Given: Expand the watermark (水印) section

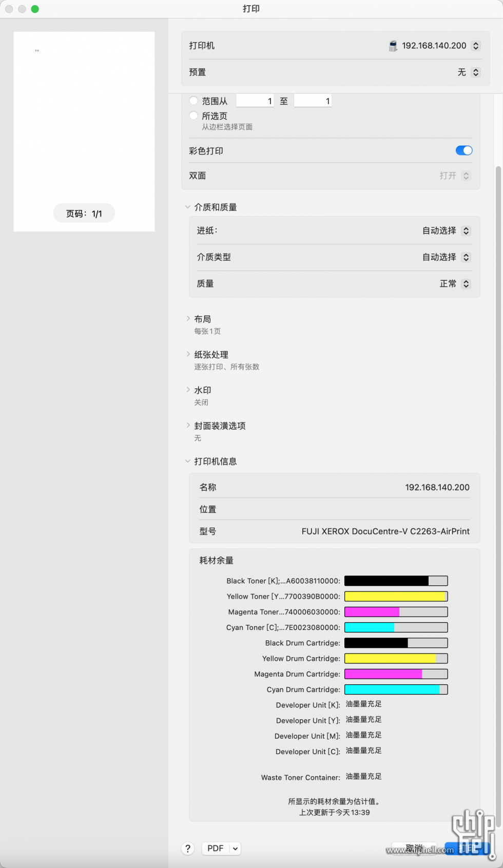Looking at the screenshot, I should pos(188,390).
